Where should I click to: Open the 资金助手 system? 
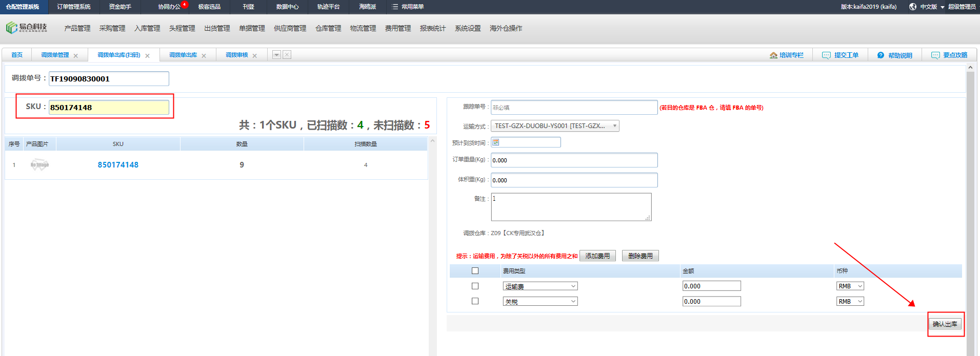point(120,7)
